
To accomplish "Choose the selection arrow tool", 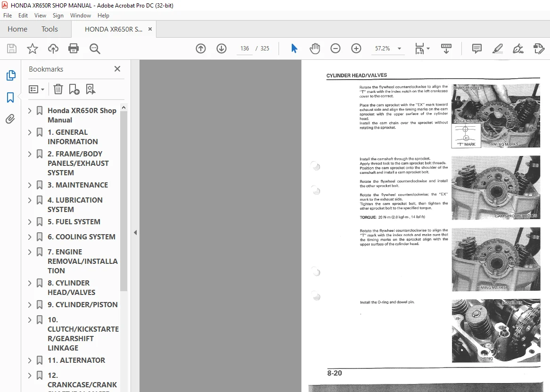I will (294, 49).
